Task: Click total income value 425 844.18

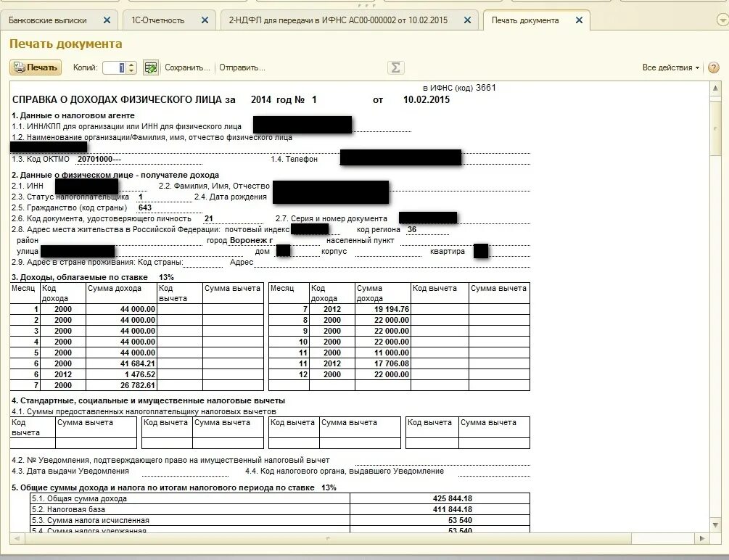Action: point(453,498)
